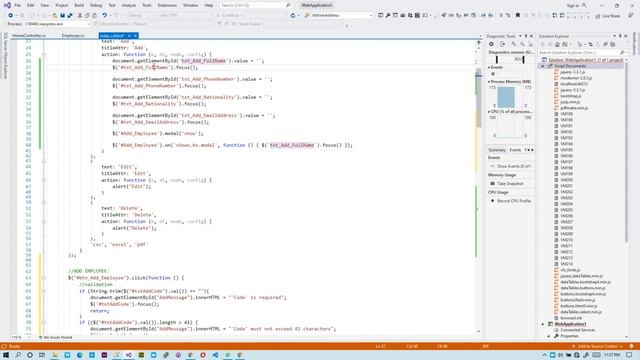Screen dimensions: 640x360
Task: Click the taskbar search icon
Action: 18,355
